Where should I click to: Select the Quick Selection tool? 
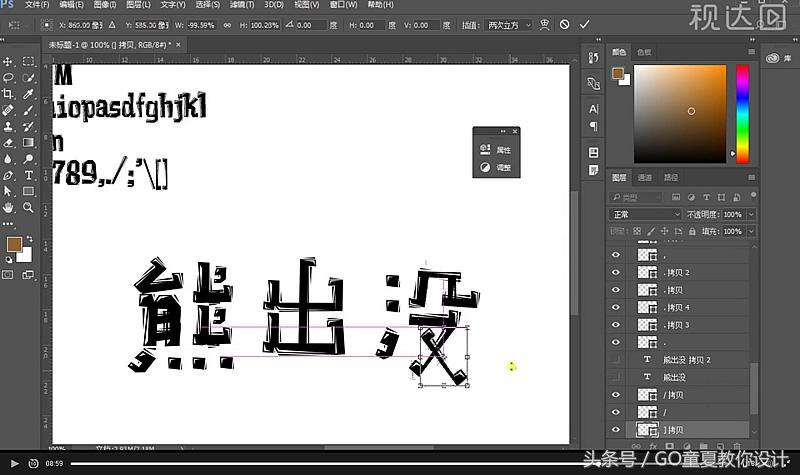tap(29, 78)
